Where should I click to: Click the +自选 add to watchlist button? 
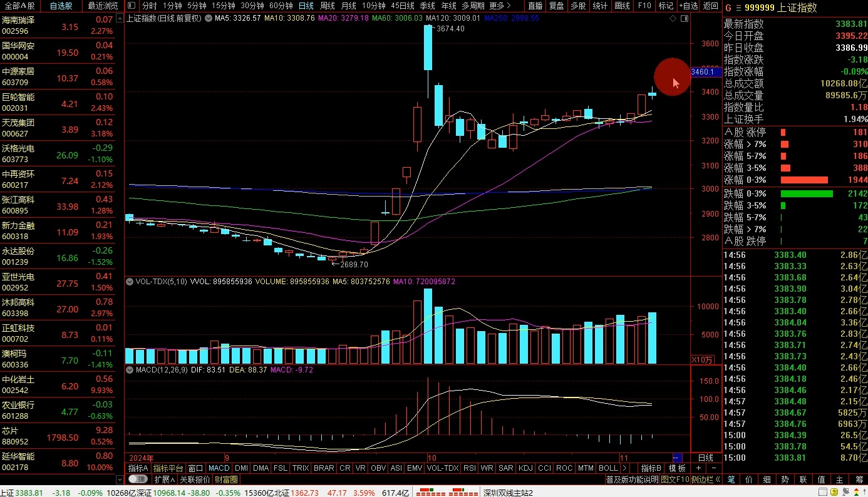click(x=688, y=6)
